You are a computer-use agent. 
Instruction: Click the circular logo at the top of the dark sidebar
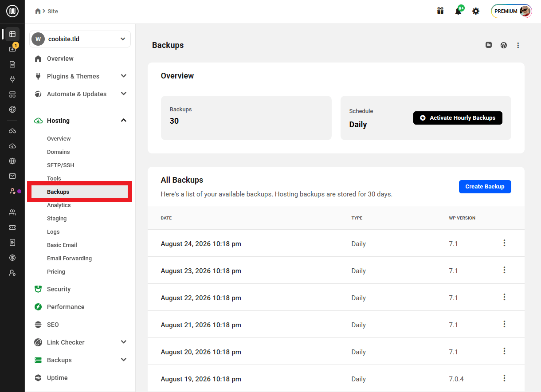(12, 11)
